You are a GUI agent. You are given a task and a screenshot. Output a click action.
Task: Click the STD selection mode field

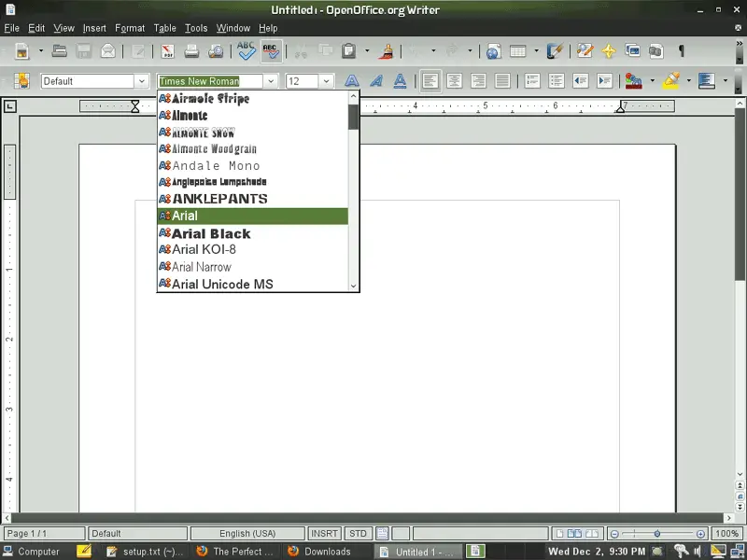[358, 533]
